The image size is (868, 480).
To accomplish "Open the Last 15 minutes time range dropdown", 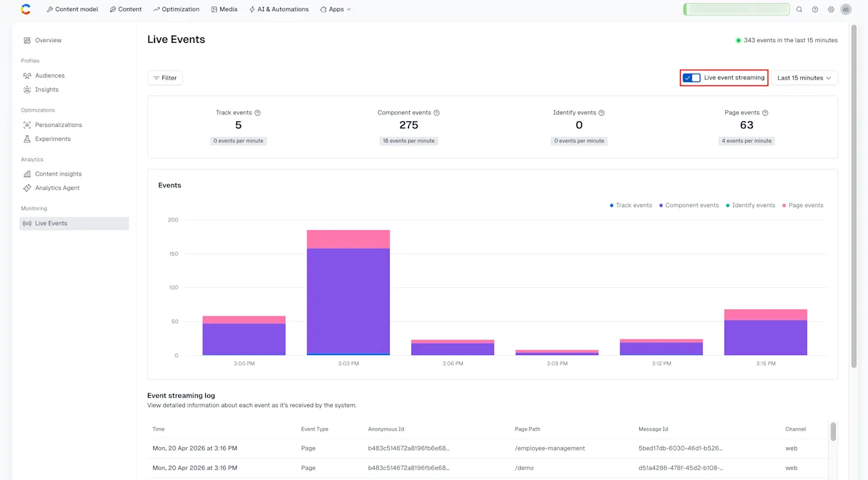I will pos(804,77).
